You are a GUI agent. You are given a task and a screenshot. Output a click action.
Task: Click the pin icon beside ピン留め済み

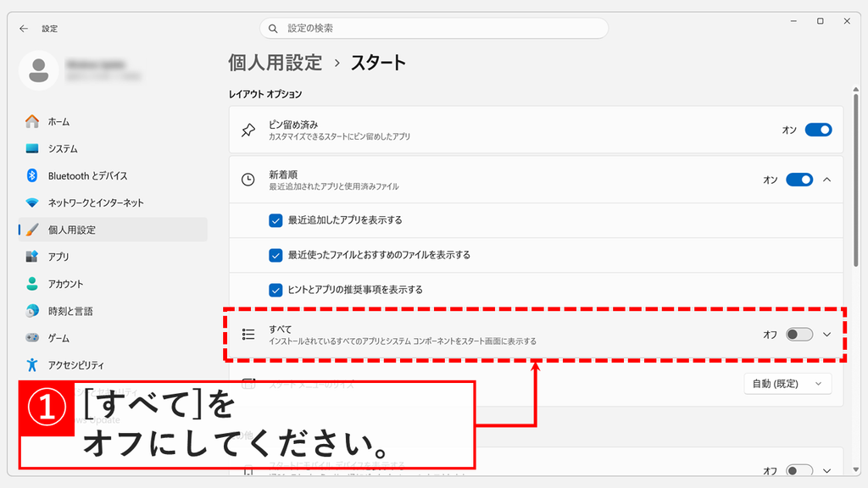point(248,130)
